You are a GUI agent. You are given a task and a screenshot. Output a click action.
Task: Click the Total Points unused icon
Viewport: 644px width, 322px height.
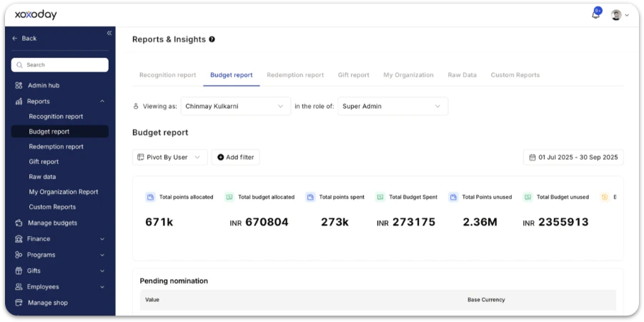(x=453, y=197)
